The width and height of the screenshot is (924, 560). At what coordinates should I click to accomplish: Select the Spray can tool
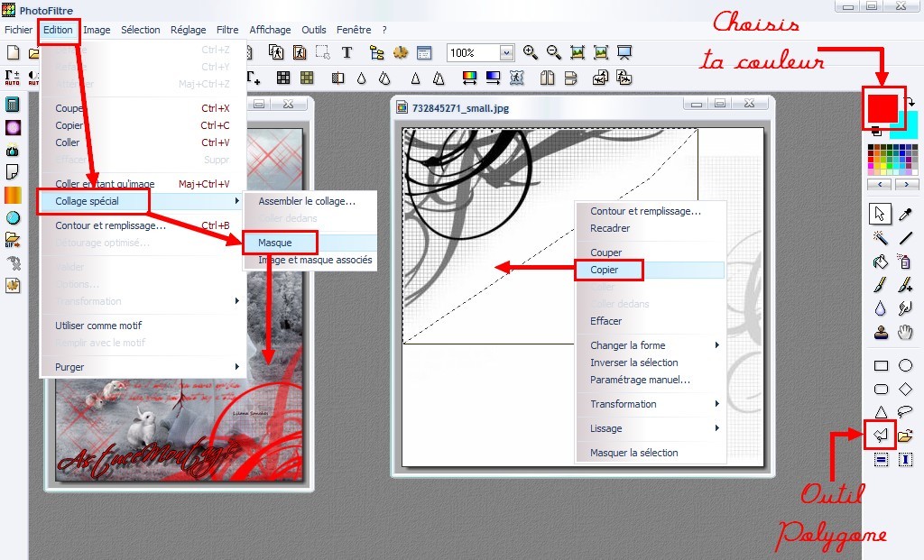(905, 262)
